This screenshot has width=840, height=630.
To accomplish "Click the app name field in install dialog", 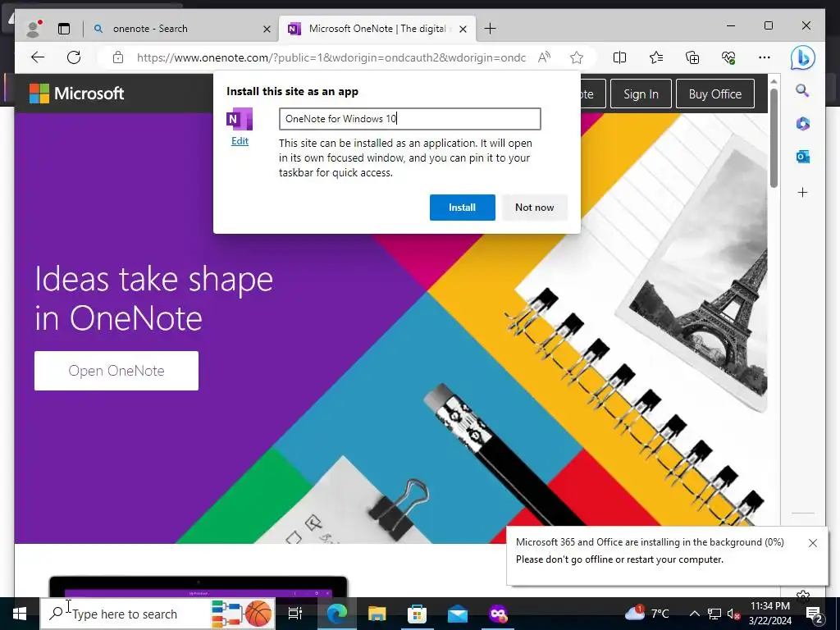I will coord(410,119).
